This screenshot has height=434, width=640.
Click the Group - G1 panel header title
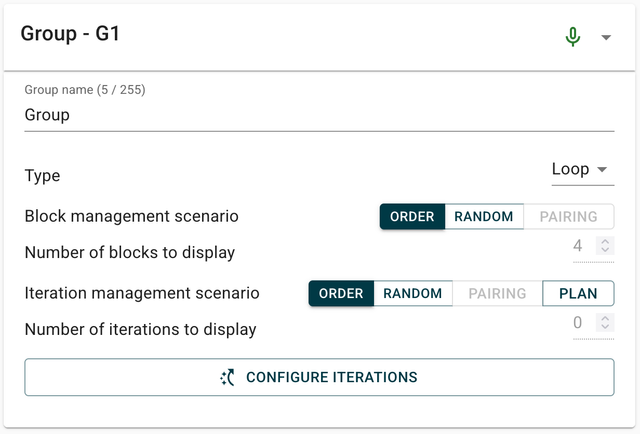[71, 35]
